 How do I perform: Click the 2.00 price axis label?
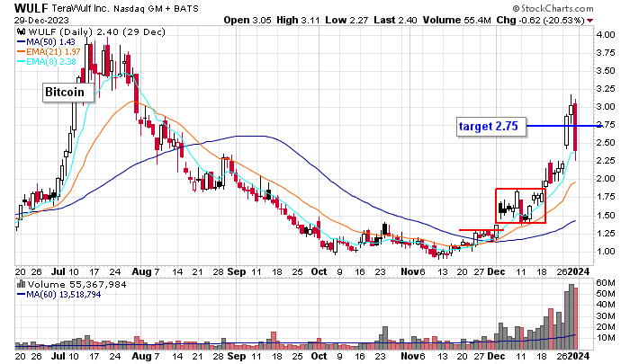(x=606, y=179)
